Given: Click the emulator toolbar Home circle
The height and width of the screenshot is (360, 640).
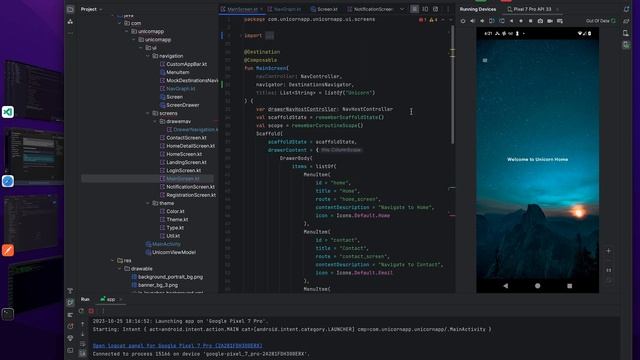Looking at the screenshot, I should point(521,21).
